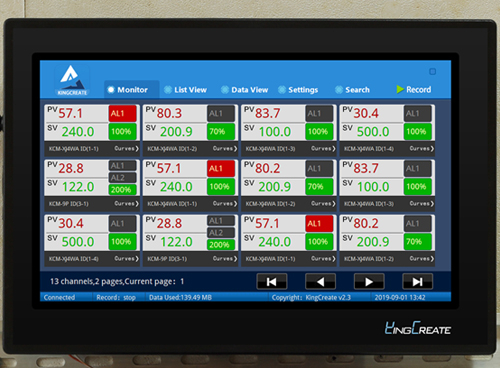Jump to the last page button
This screenshot has width=500, height=368.
[418, 282]
